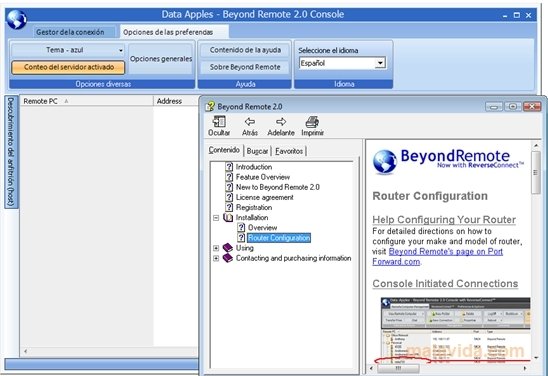Image resolution: width=548 pixels, height=376 pixels.
Task: Open the Favoritos tab in help
Action: coord(289,151)
